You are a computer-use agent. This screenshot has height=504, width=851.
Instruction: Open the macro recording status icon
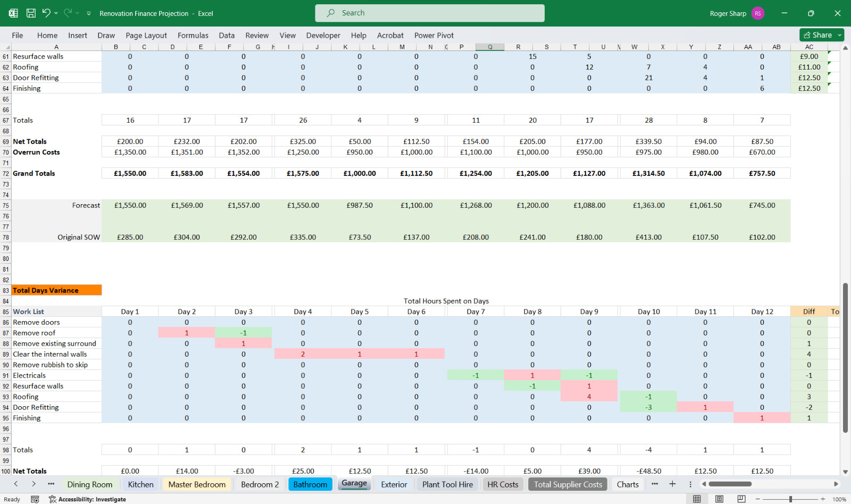(35, 499)
